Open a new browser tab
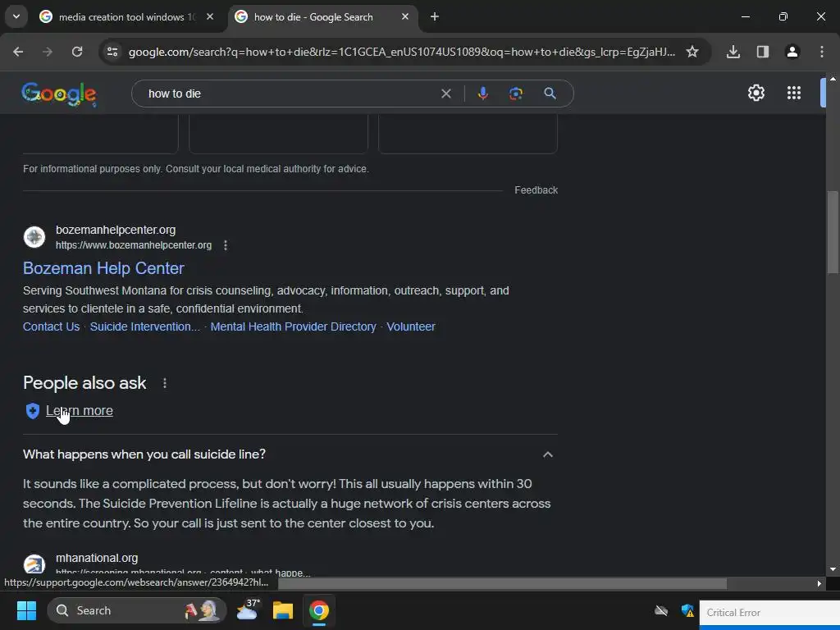The width and height of the screenshot is (840, 630). coord(435,16)
